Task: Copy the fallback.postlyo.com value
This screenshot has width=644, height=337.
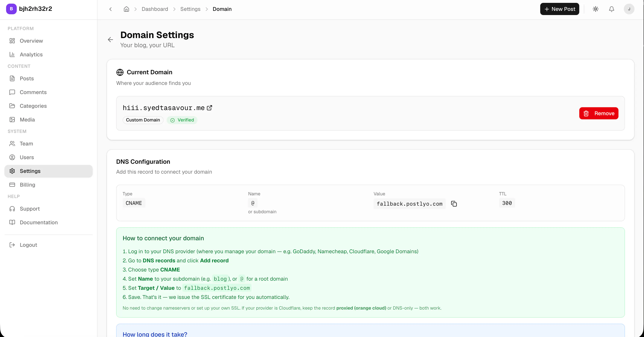Action: (454, 204)
